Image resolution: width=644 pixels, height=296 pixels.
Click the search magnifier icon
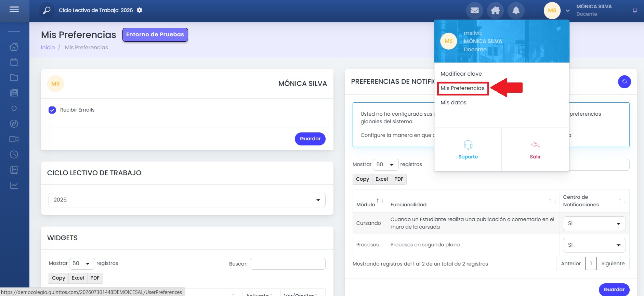click(x=47, y=11)
